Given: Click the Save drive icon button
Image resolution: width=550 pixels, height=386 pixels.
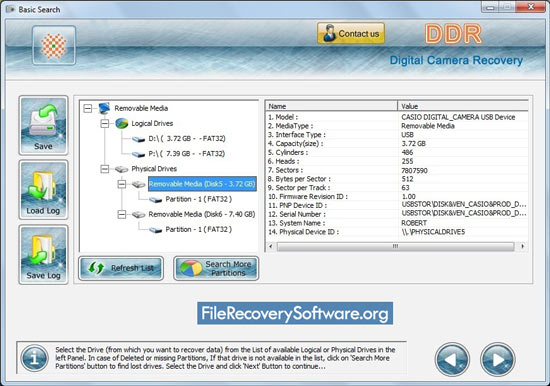Looking at the screenshot, I should [x=43, y=125].
